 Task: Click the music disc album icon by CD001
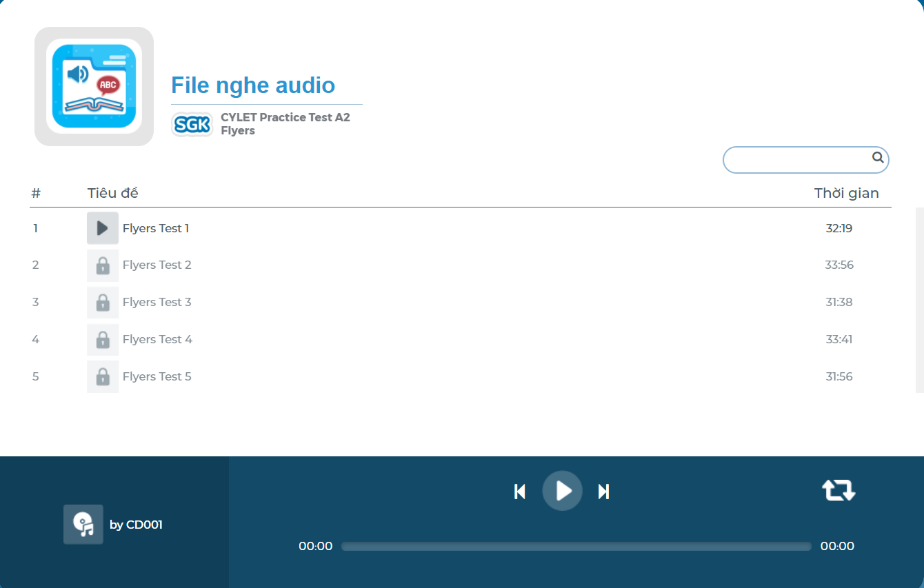tap(83, 524)
